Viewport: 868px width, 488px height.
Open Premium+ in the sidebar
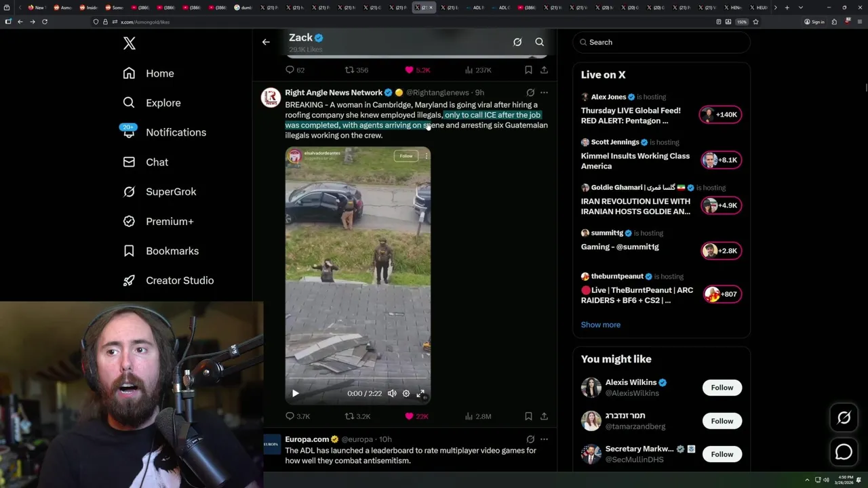pyautogui.click(x=158, y=222)
